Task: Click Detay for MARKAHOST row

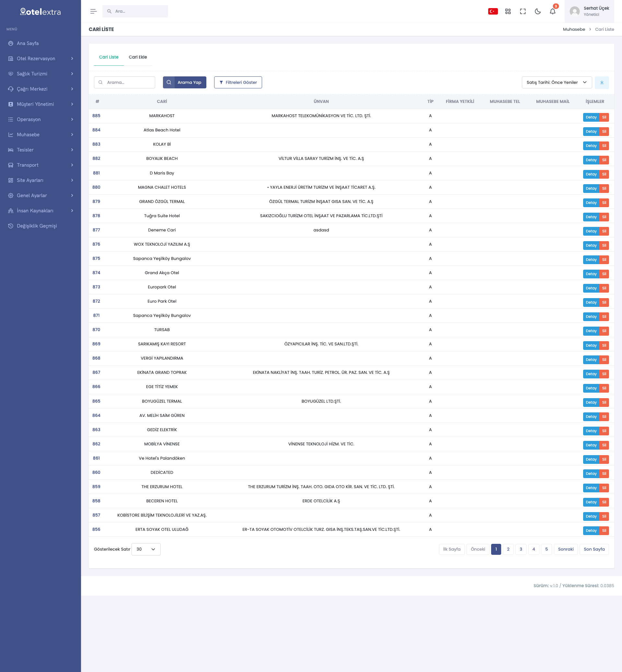Action: pos(591,118)
